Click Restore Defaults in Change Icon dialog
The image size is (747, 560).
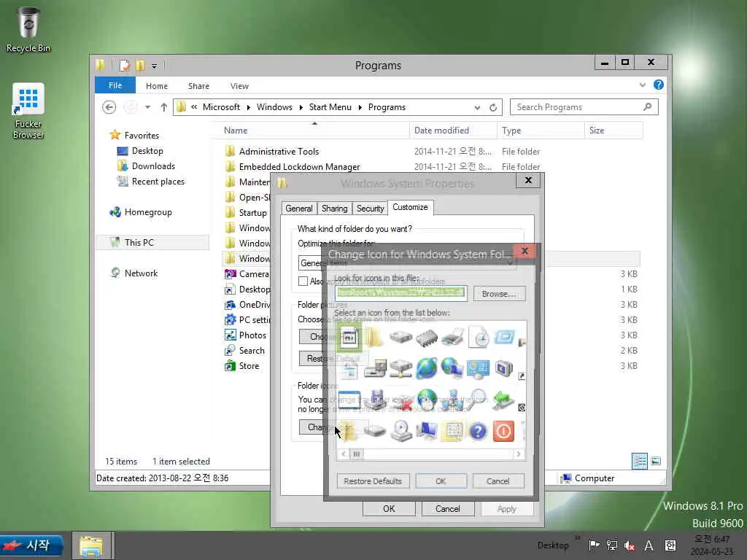pos(373,481)
